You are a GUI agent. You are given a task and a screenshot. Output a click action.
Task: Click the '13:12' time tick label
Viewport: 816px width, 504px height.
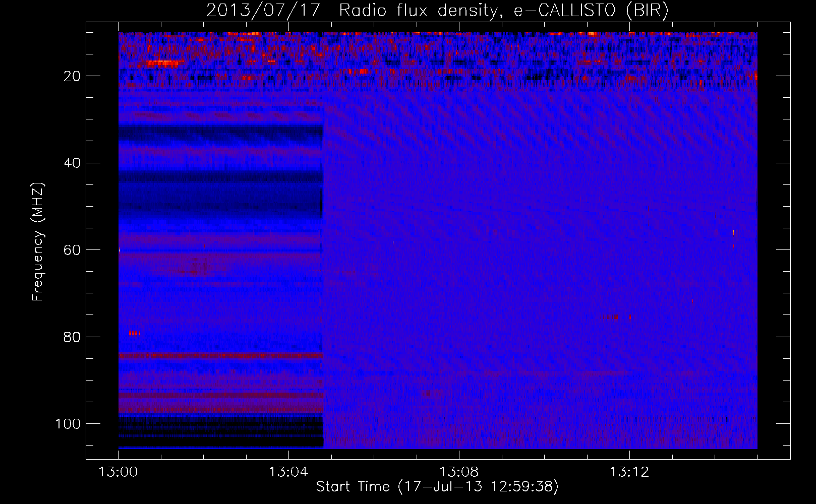point(629,472)
